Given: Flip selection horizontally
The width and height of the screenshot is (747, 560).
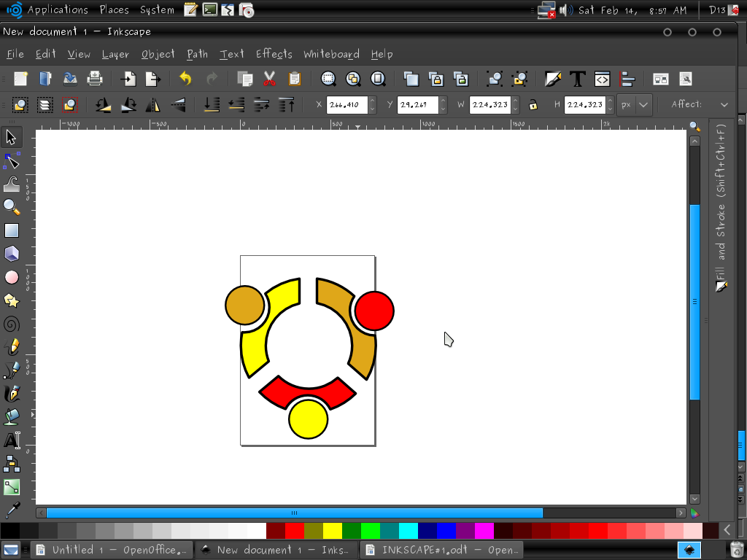Looking at the screenshot, I should 152,104.
